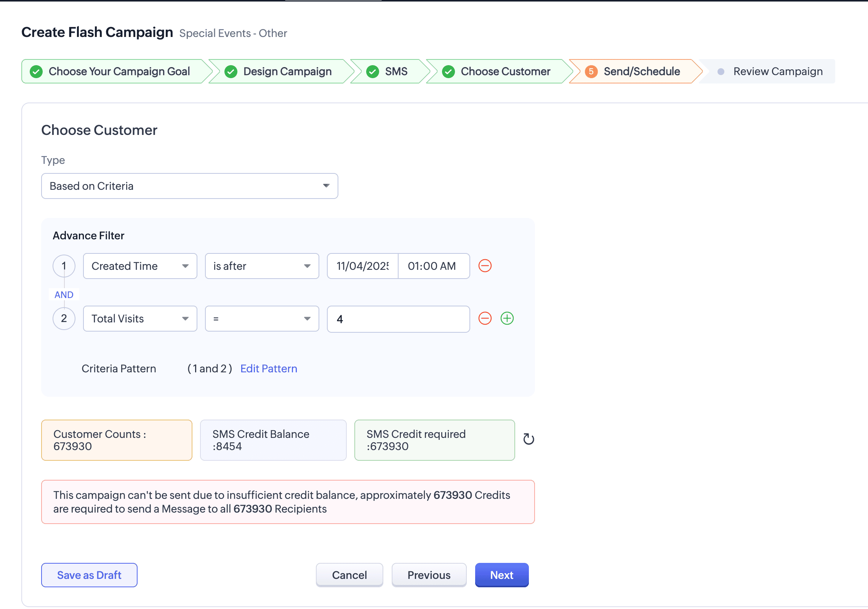Screen dimensions: 868x609
Task: Click the green check icon on Design Campaign step
Action: (231, 72)
